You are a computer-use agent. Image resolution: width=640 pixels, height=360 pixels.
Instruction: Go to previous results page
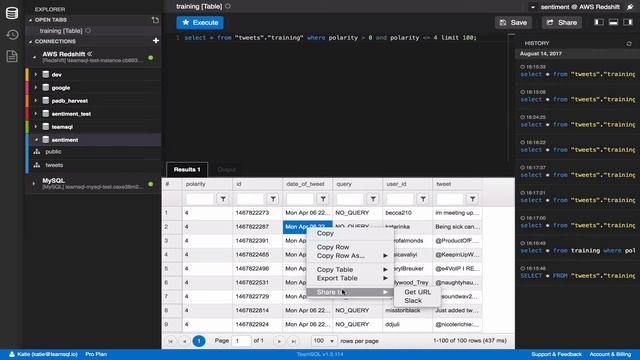pos(184,341)
